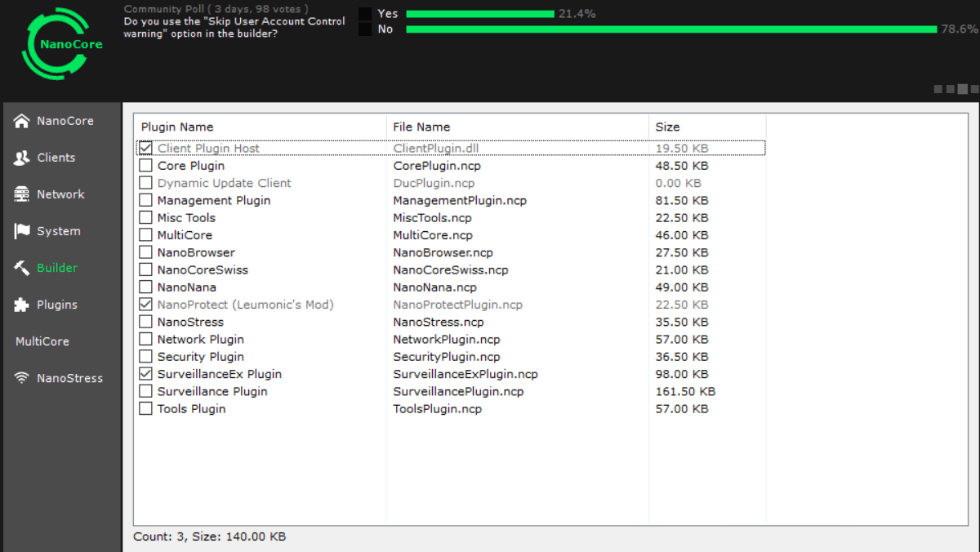Uncheck the SurveillanceEx Plugin checkbox
The image size is (980, 552).
[x=145, y=374]
